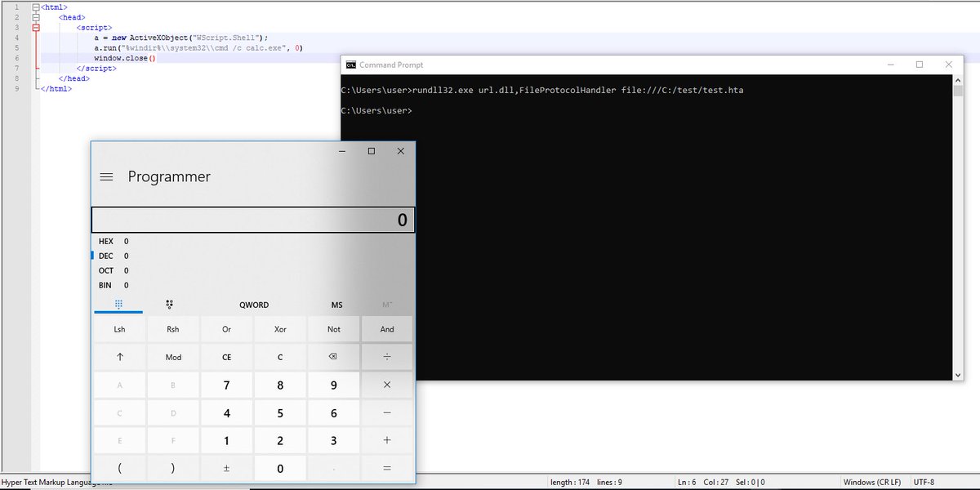The width and height of the screenshot is (980, 490).
Task: Click the open parenthesis key
Action: point(119,469)
